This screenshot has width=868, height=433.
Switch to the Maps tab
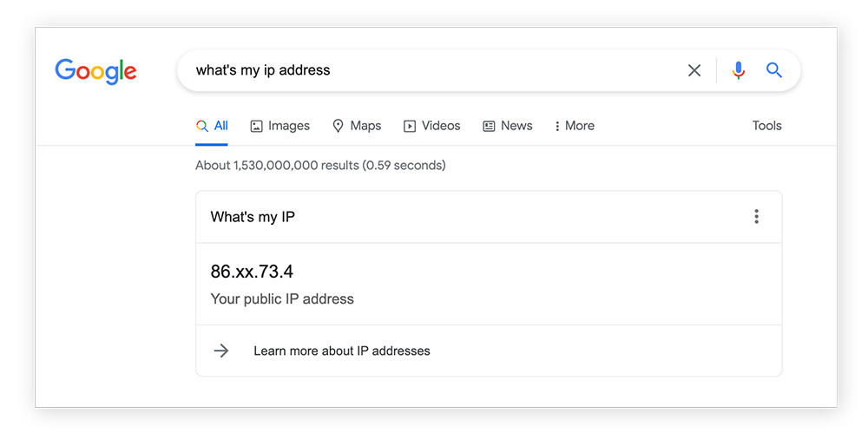[357, 126]
